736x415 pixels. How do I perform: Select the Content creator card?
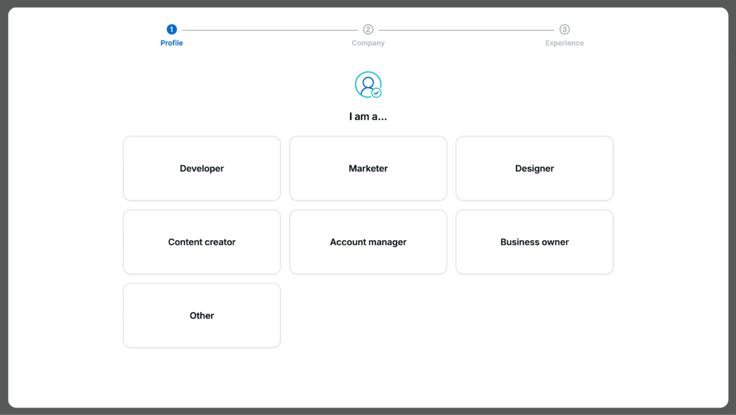click(x=202, y=242)
